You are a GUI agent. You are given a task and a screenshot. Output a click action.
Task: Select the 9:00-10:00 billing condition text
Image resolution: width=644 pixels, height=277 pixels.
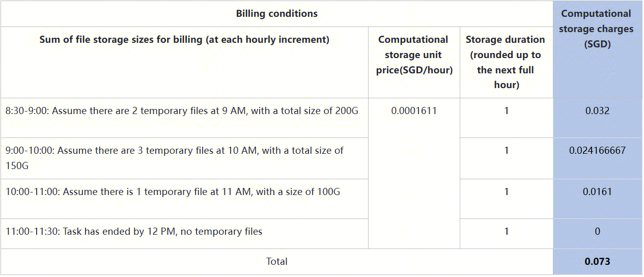pos(175,158)
